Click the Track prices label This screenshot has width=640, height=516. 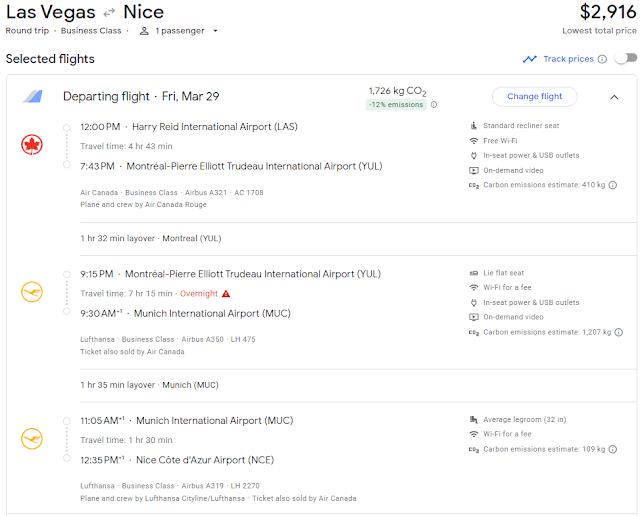point(568,59)
